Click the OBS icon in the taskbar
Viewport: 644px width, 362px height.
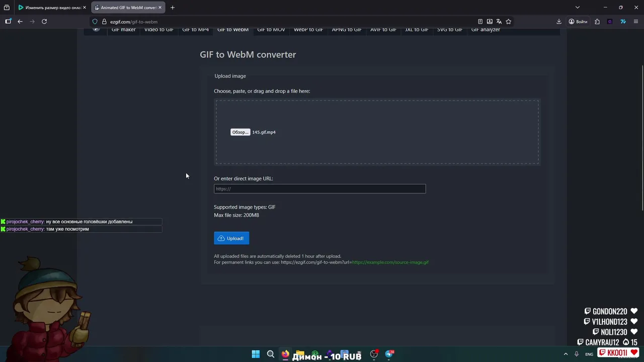click(374, 354)
